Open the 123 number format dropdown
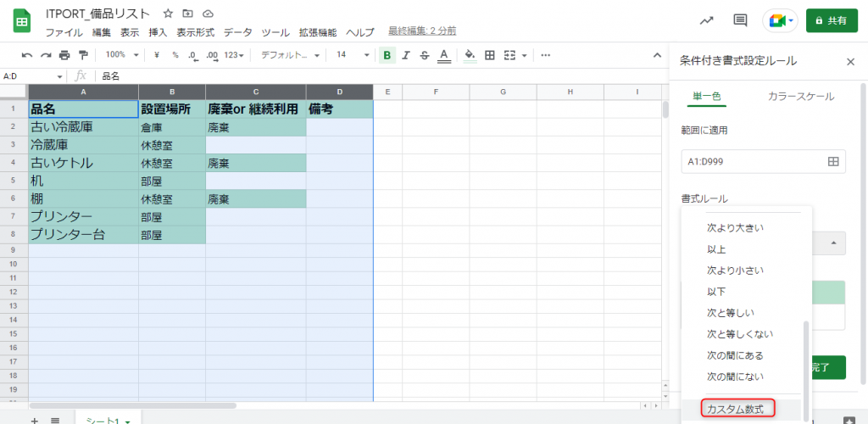Image resolution: width=868 pixels, height=424 pixels. click(x=234, y=55)
